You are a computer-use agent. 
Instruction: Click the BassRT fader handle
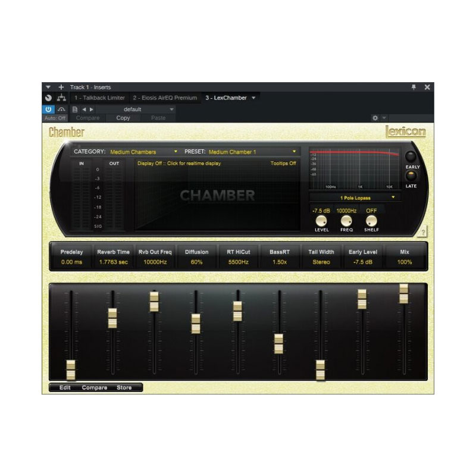point(278,344)
